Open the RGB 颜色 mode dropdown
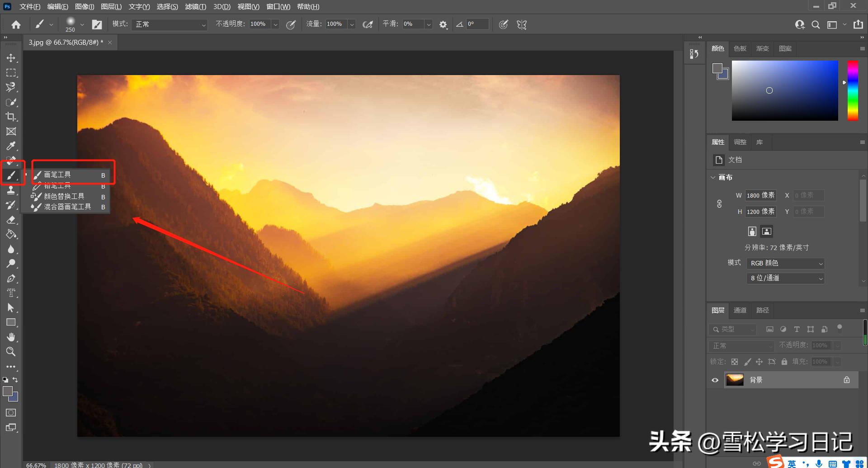Screen dimensions: 868x468 (x=785, y=263)
